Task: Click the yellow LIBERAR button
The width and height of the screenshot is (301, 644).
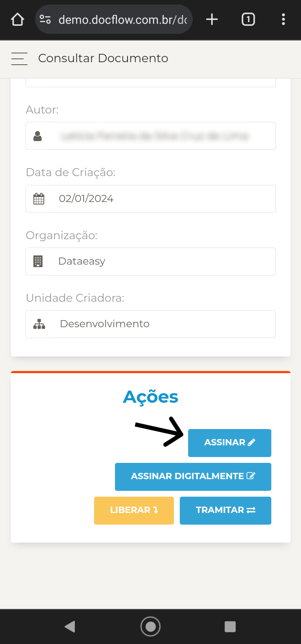Action: 134,510
